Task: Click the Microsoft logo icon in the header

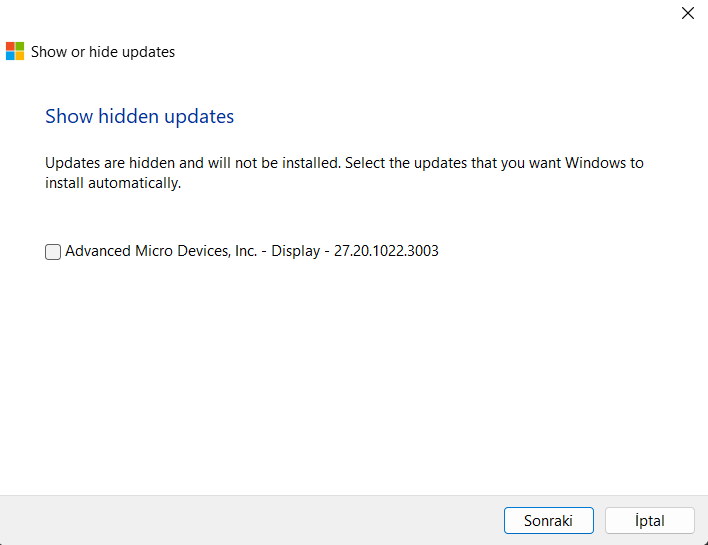Action: (x=16, y=52)
